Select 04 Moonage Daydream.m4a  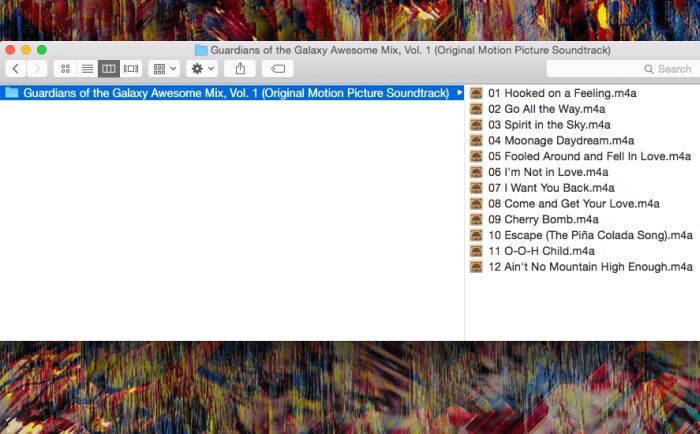[x=561, y=141]
